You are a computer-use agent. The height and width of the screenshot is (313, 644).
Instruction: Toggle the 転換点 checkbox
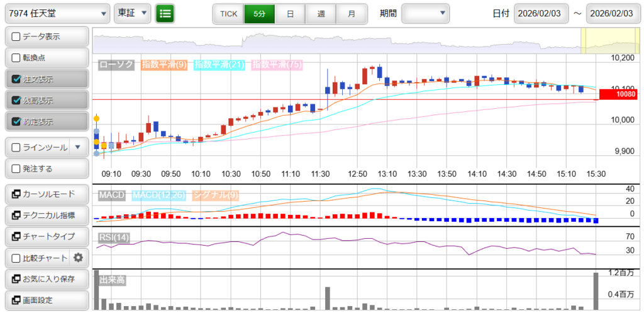coord(17,58)
